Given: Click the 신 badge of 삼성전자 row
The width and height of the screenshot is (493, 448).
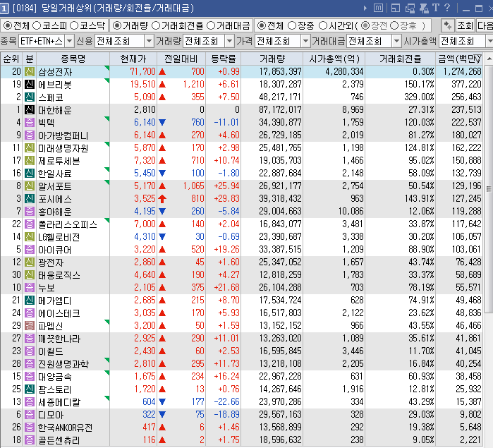Looking at the screenshot, I should [30, 72].
